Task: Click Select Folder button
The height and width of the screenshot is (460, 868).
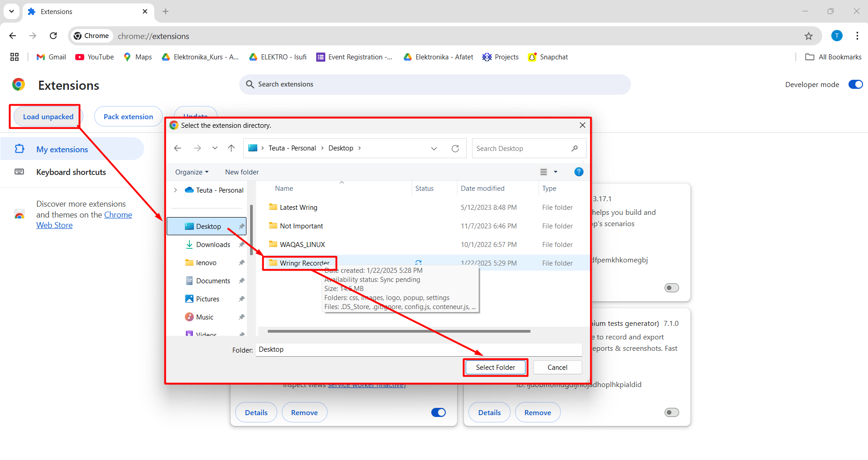Action: coord(495,368)
